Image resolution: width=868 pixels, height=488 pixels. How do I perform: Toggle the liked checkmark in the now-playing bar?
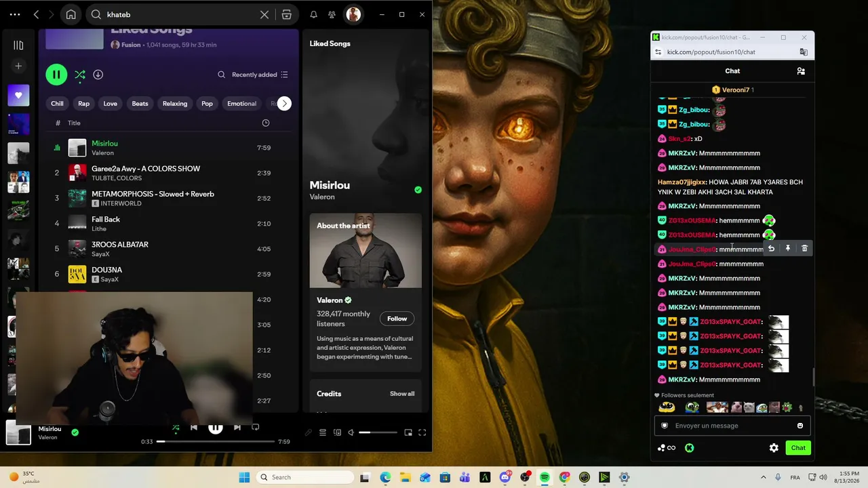coord(75,432)
